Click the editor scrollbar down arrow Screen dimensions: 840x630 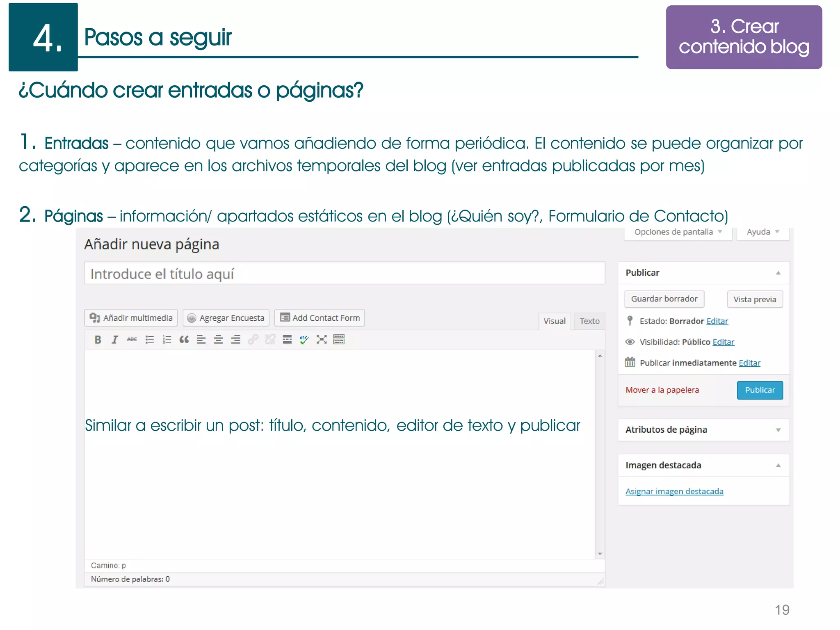coord(600,554)
